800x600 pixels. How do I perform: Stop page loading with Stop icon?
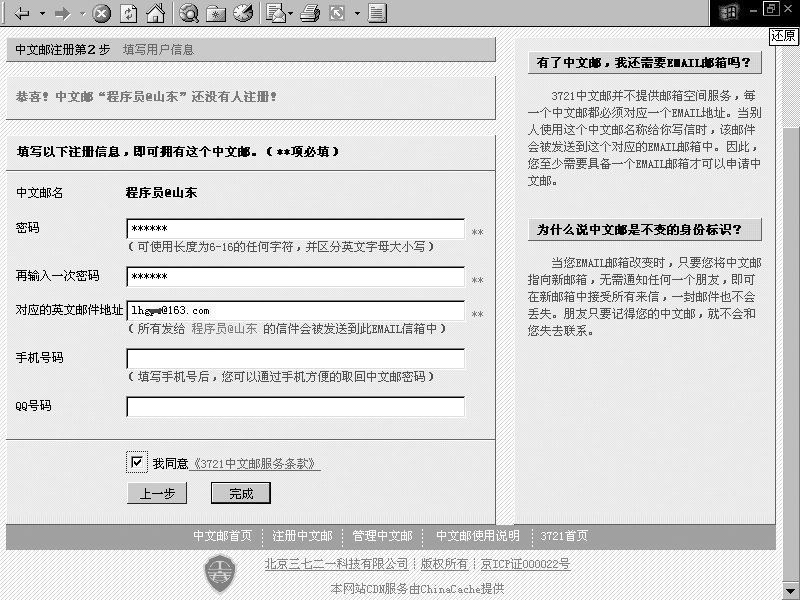(101, 13)
